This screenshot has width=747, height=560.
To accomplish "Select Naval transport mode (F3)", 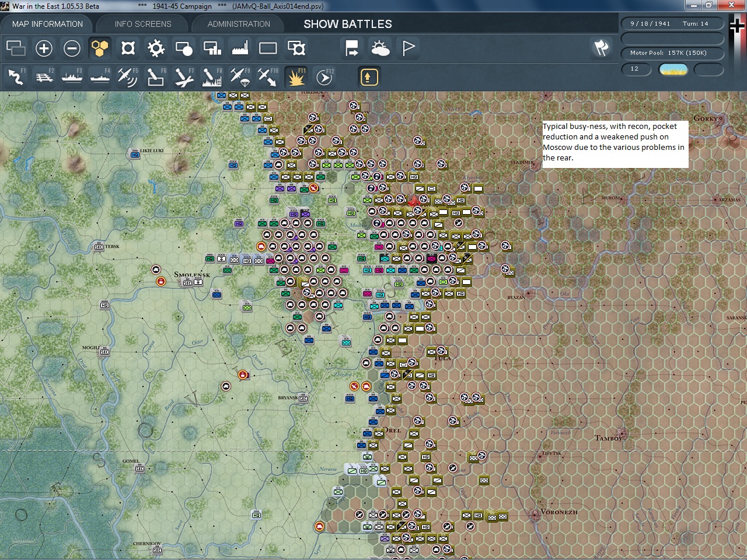I will pyautogui.click(x=72, y=77).
